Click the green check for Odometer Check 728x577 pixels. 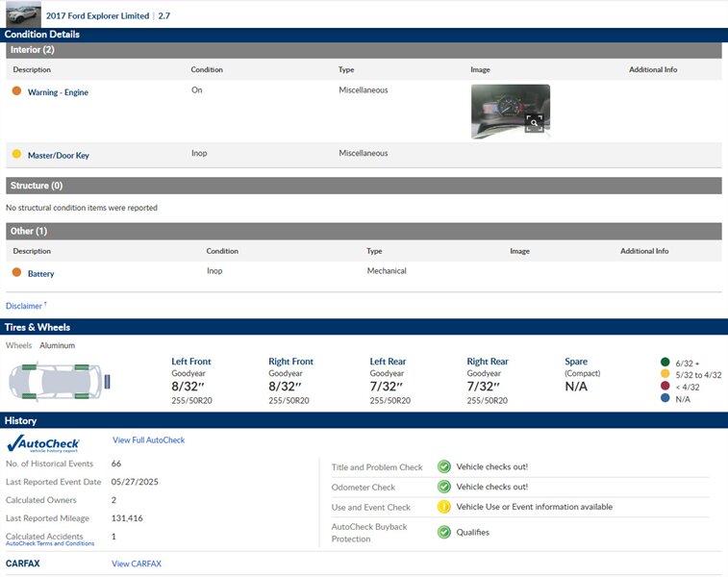pyautogui.click(x=444, y=487)
